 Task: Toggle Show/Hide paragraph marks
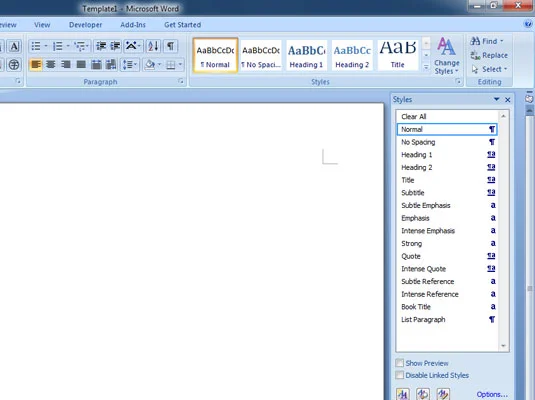point(170,46)
